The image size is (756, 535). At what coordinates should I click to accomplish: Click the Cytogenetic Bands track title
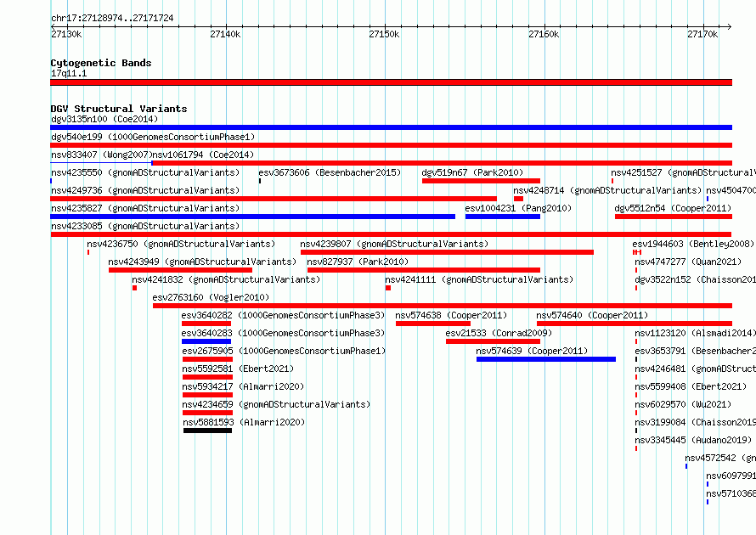coord(101,63)
